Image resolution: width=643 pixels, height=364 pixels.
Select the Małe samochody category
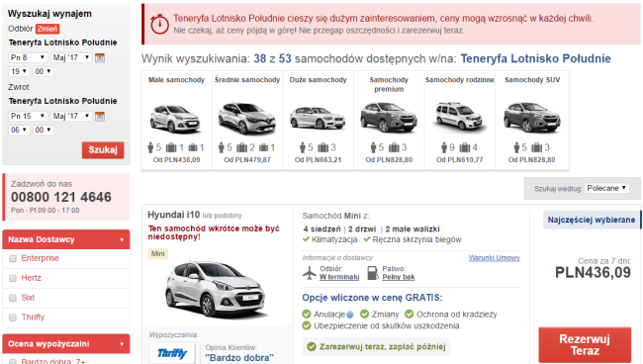(177, 120)
